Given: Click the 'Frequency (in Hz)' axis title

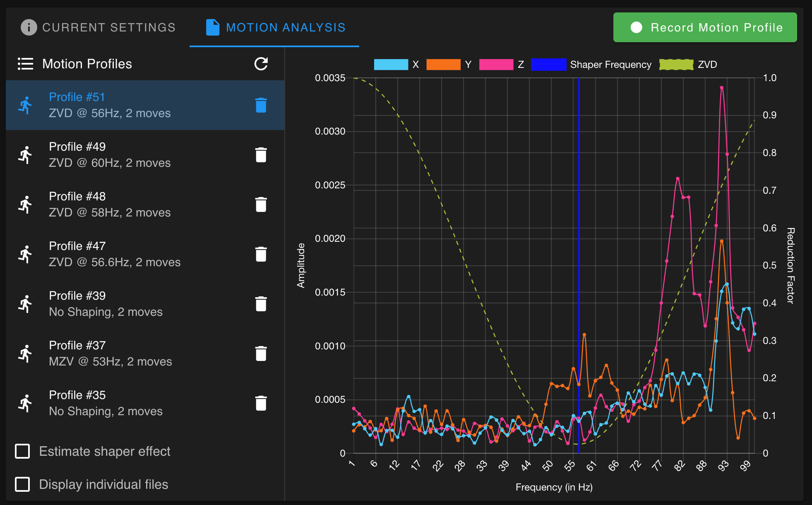Looking at the screenshot, I should pos(554,487).
